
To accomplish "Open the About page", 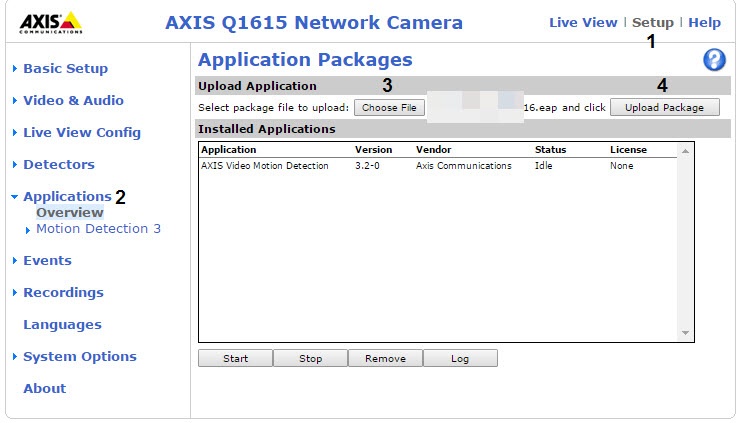I will (x=44, y=389).
